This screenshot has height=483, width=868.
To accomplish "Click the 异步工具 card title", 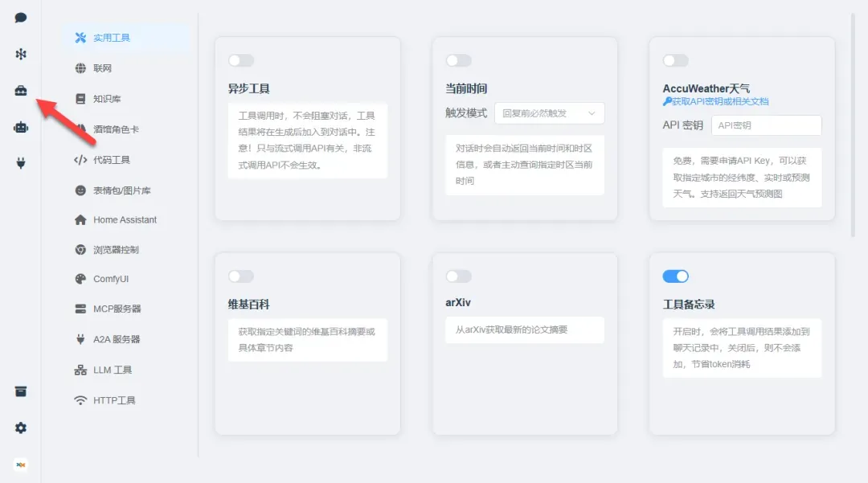I will (248, 88).
